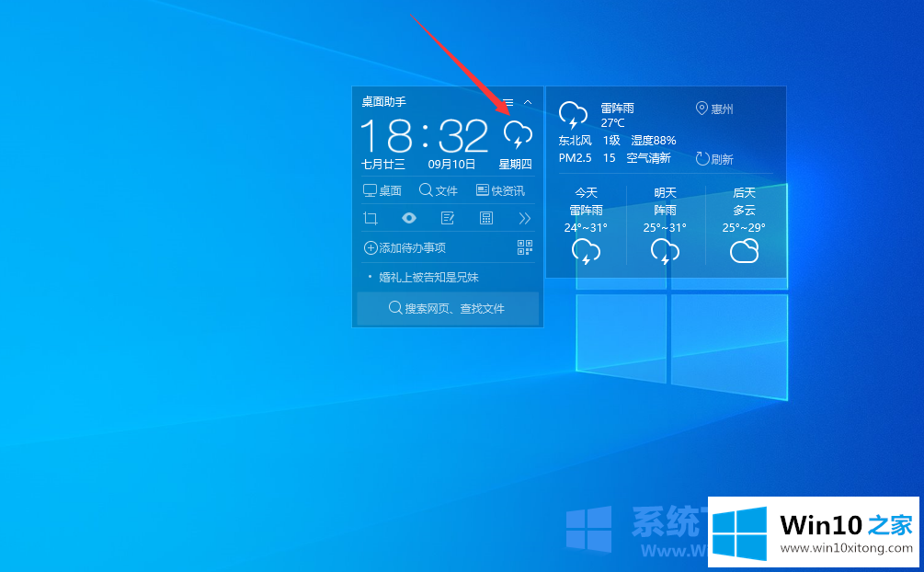Click the lunar date 七月廿三
The height and width of the screenshot is (572, 924).
click(x=383, y=165)
